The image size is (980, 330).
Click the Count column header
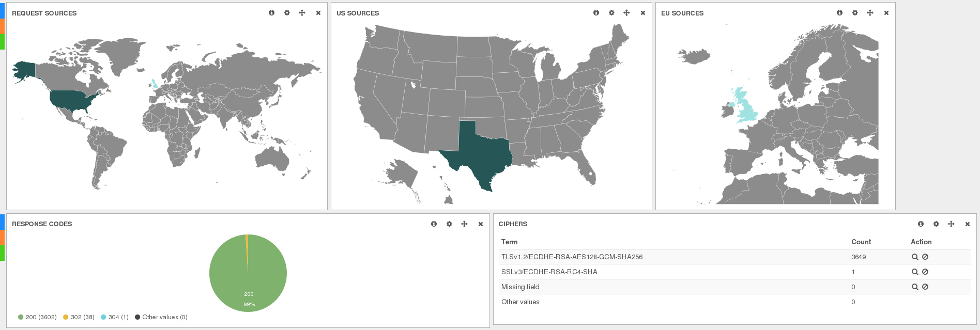coord(861,242)
